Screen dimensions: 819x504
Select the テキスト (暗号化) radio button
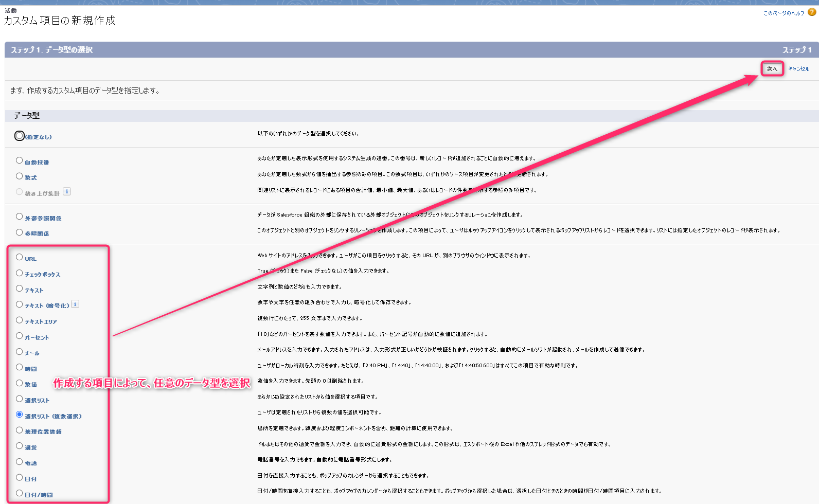19,304
